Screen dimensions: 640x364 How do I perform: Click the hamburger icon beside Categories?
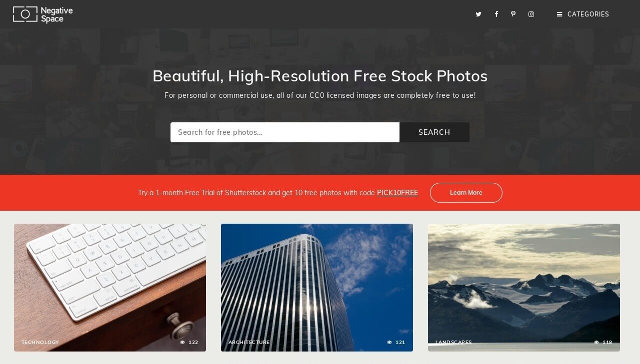pos(559,14)
